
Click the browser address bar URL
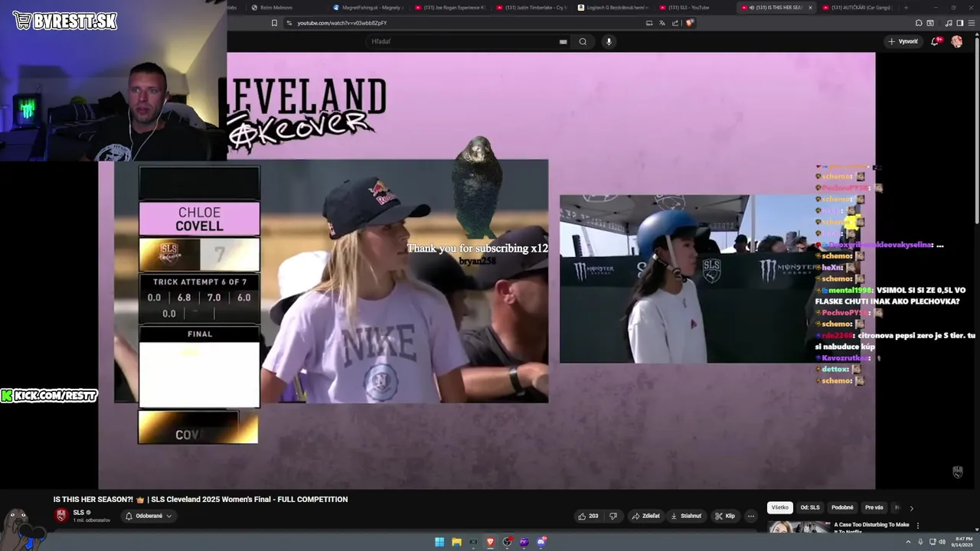click(341, 23)
